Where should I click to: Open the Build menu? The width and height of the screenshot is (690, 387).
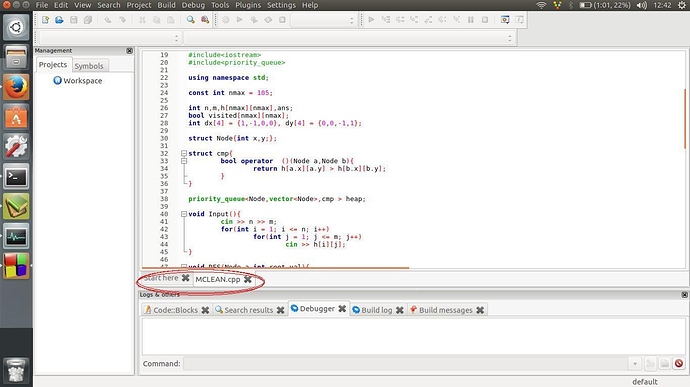(x=166, y=5)
